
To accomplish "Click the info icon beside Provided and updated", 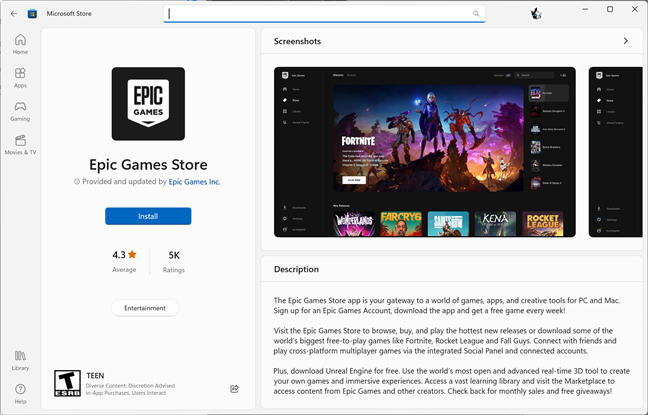I will (77, 181).
